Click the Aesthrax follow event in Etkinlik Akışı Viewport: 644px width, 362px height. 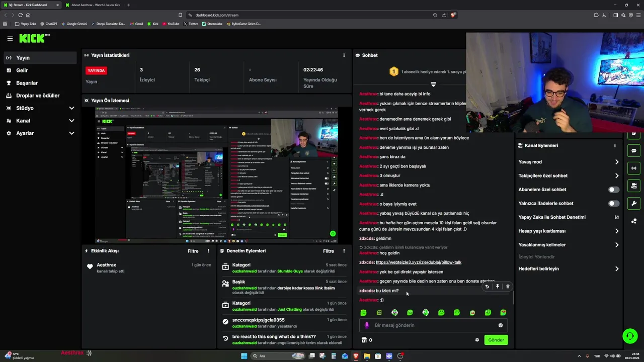coord(149,267)
